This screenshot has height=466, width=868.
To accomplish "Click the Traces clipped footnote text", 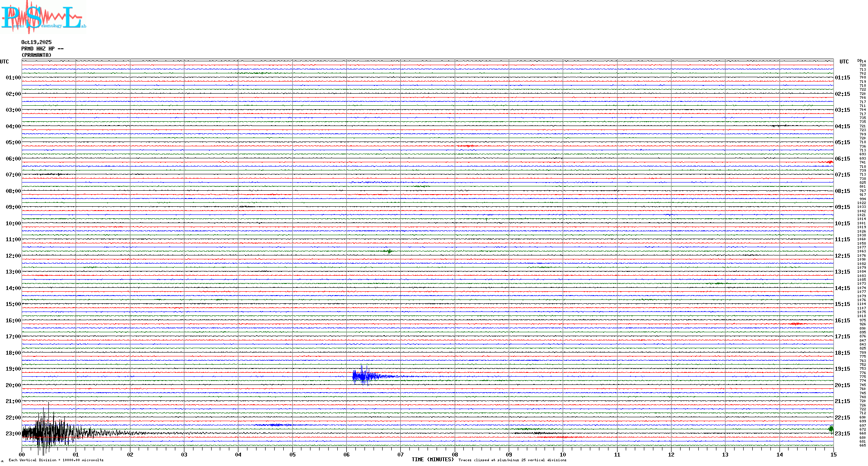I will point(512,460).
